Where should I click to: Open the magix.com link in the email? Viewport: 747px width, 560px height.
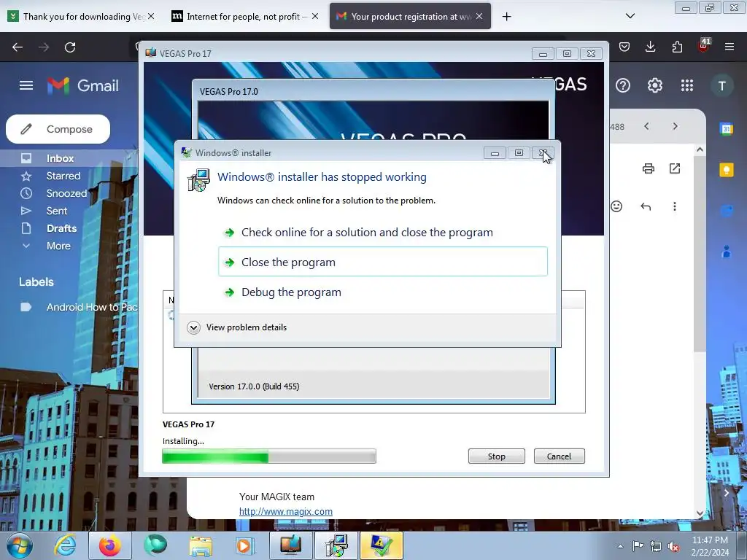point(286,511)
